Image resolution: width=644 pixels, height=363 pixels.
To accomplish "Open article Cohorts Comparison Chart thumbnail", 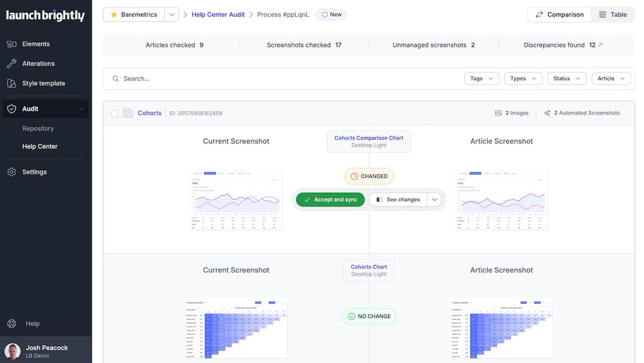I will point(502,200).
